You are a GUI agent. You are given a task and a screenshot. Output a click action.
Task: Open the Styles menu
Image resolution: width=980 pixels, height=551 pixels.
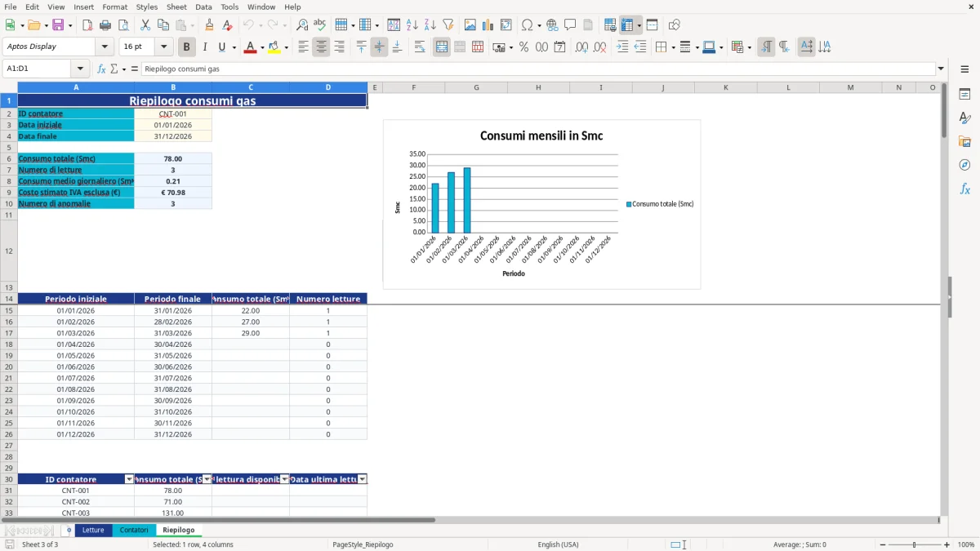point(147,7)
